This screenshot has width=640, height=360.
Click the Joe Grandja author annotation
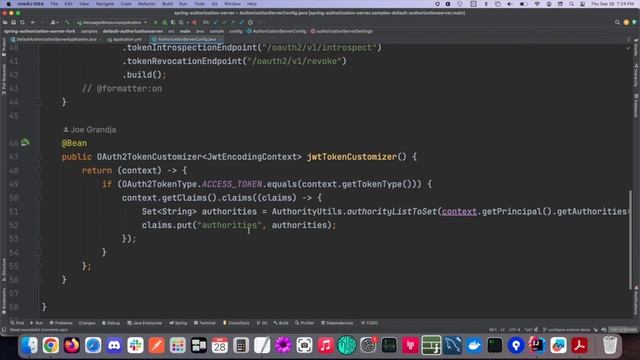pyautogui.click(x=90, y=129)
